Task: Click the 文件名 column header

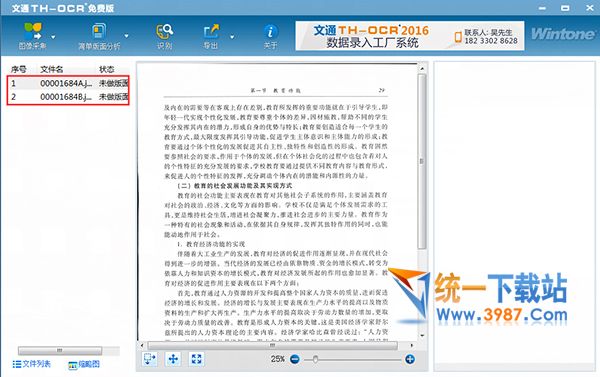Action: point(52,69)
